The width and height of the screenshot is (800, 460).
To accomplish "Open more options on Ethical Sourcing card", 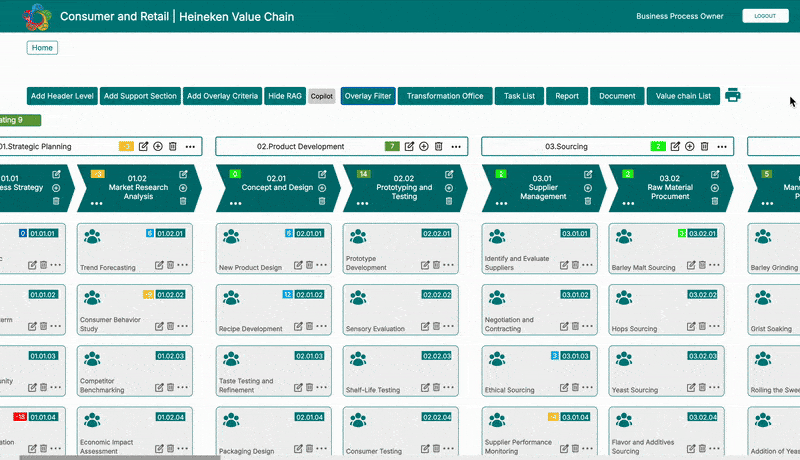I will (587, 387).
